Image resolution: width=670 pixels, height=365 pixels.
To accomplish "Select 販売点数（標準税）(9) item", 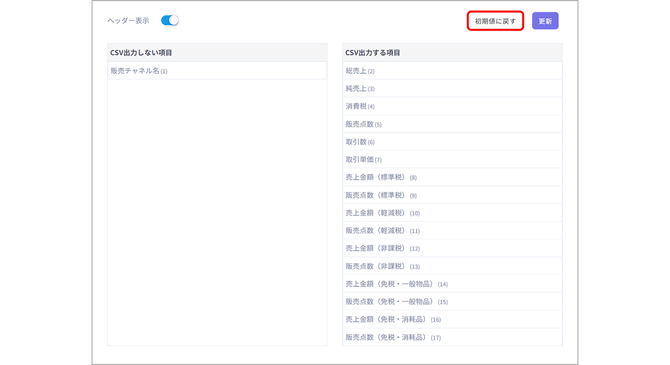I will click(x=452, y=195).
